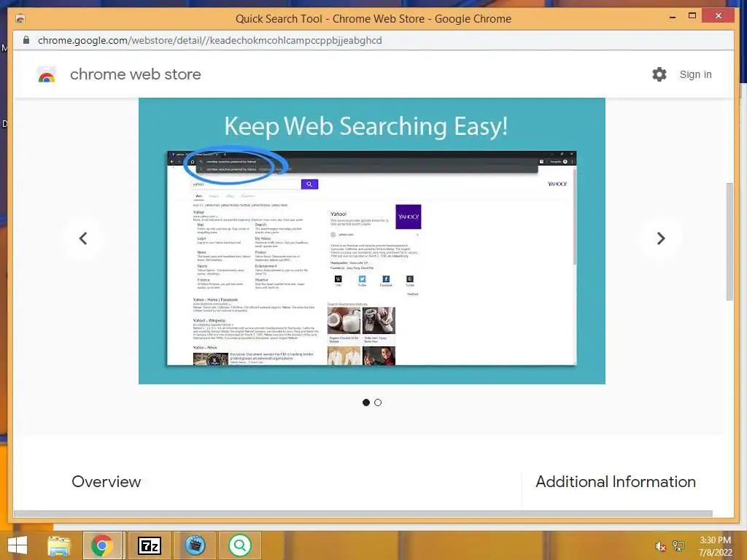This screenshot has width=747, height=560.
Task: Click the vertical page scrollbar
Action: coord(729,241)
